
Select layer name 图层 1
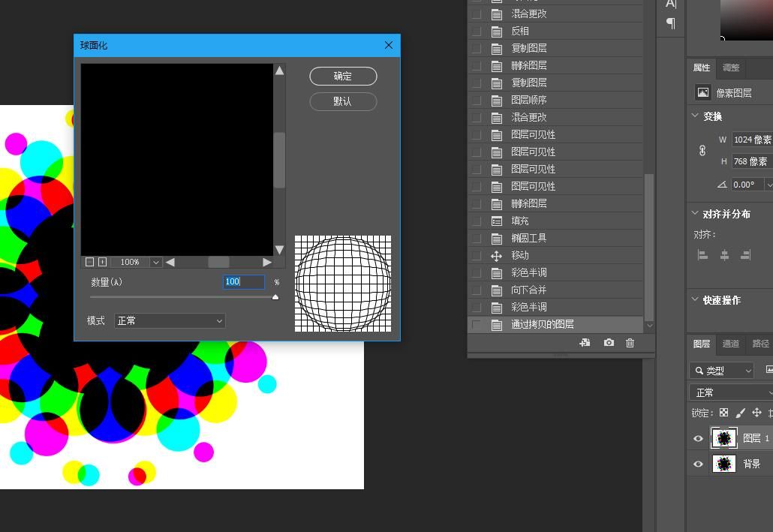[755, 438]
